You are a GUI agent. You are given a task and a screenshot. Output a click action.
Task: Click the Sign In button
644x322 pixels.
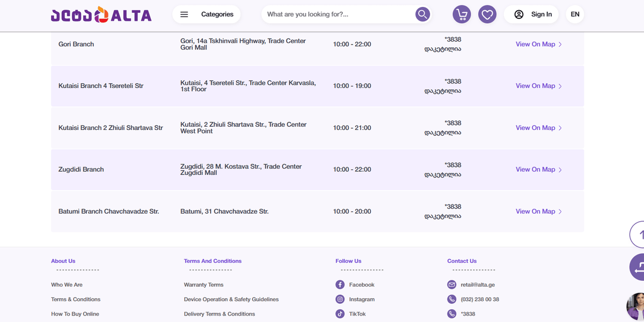click(531, 14)
